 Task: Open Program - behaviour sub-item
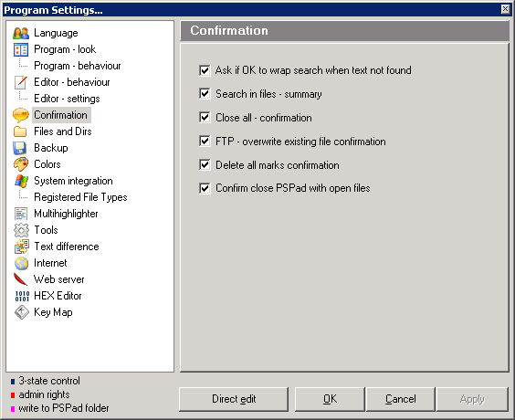tap(78, 66)
